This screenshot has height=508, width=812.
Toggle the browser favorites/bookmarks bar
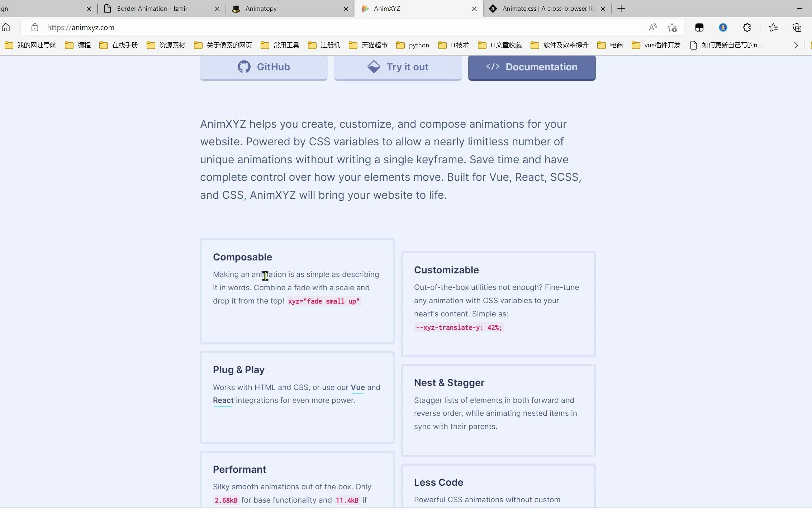pyautogui.click(x=773, y=27)
